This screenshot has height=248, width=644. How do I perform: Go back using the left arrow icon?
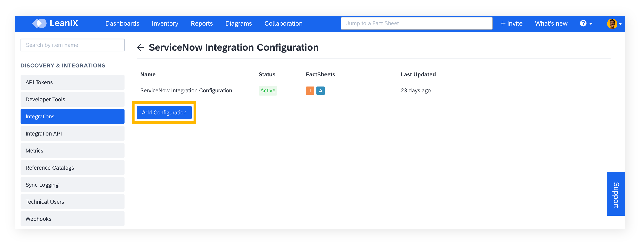click(x=141, y=47)
